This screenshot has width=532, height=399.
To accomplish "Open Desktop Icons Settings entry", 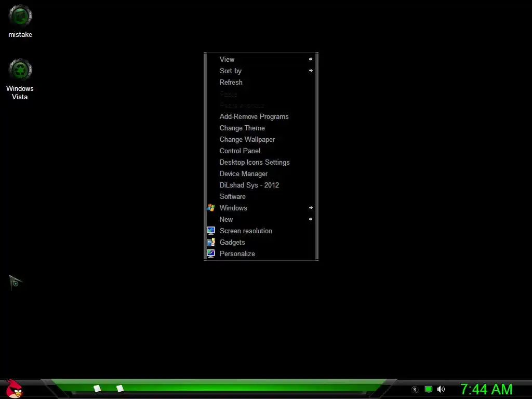I will 261,163.
